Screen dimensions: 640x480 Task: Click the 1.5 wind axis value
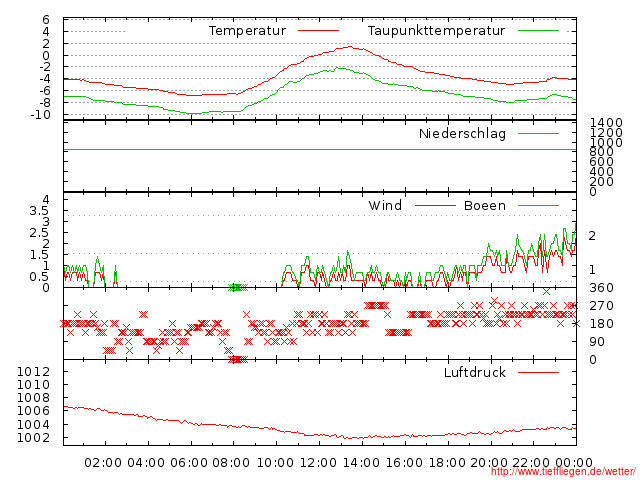tap(39, 255)
